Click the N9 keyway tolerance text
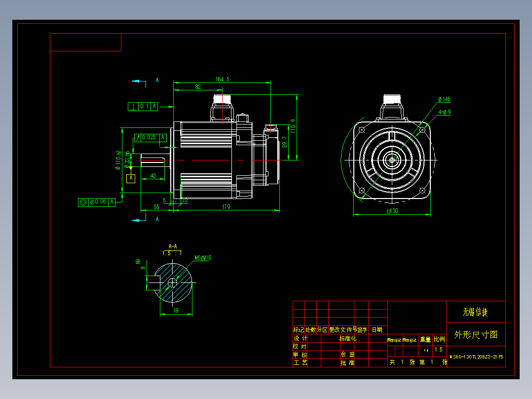The image size is (532, 399). pyautogui.click(x=138, y=262)
